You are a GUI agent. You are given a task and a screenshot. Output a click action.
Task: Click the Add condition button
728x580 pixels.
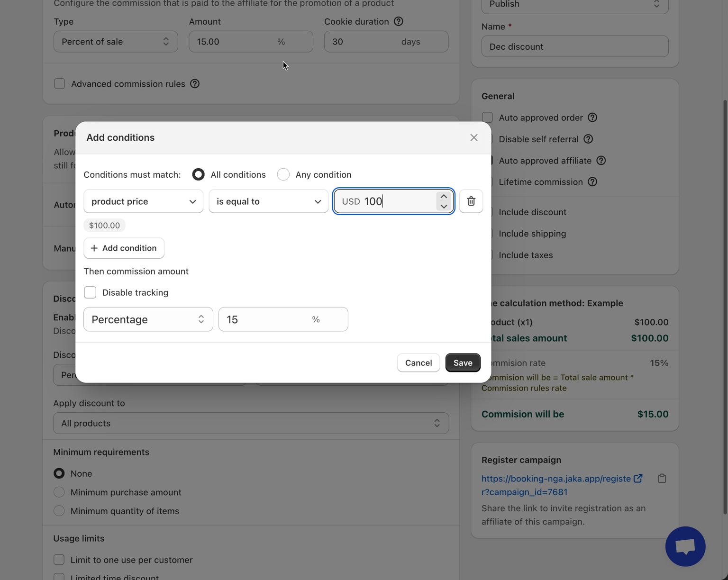[x=124, y=248]
